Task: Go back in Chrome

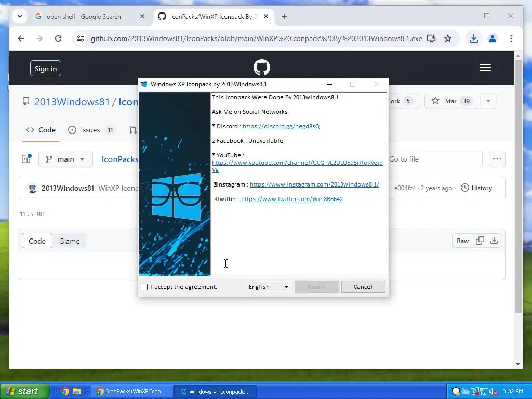Action: [x=21, y=38]
